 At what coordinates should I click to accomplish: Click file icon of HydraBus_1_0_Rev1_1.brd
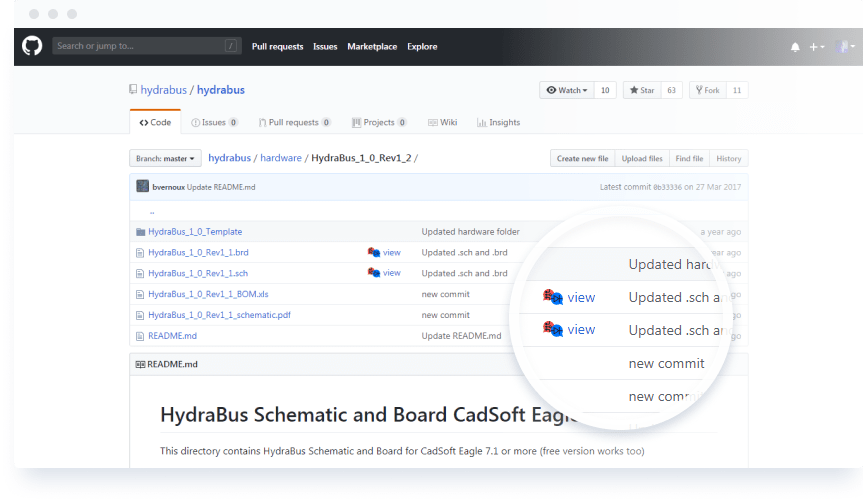pyautogui.click(x=140, y=253)
